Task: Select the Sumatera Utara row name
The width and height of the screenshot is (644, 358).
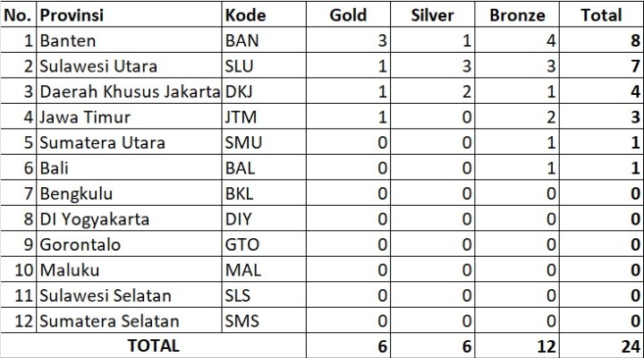Action: (129, 142)
